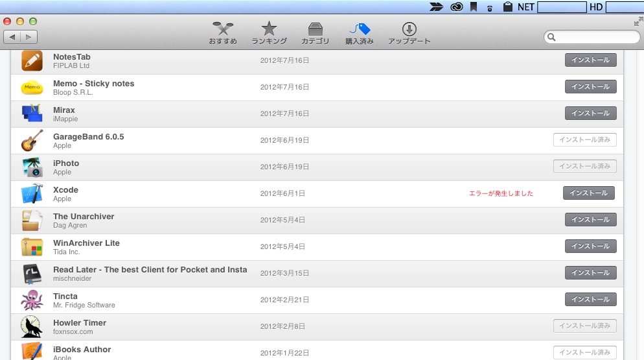Open the おすすめ featured tab
Screen dimensions: 644x360
click(223, 33)
